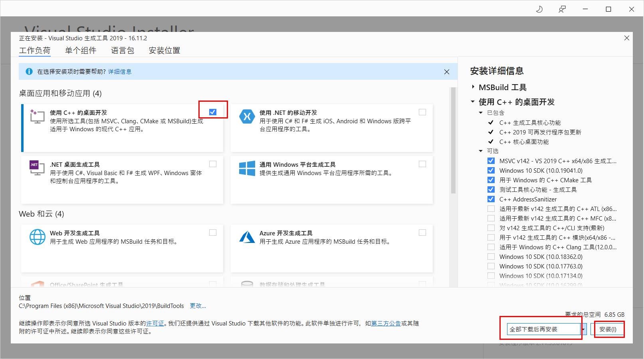Click the info icon in the help banner

[x=29, y=71]
